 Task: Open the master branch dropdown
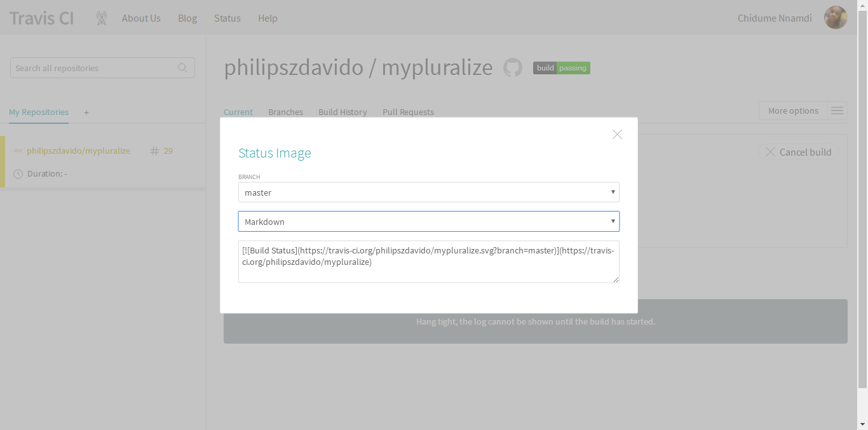429,192
